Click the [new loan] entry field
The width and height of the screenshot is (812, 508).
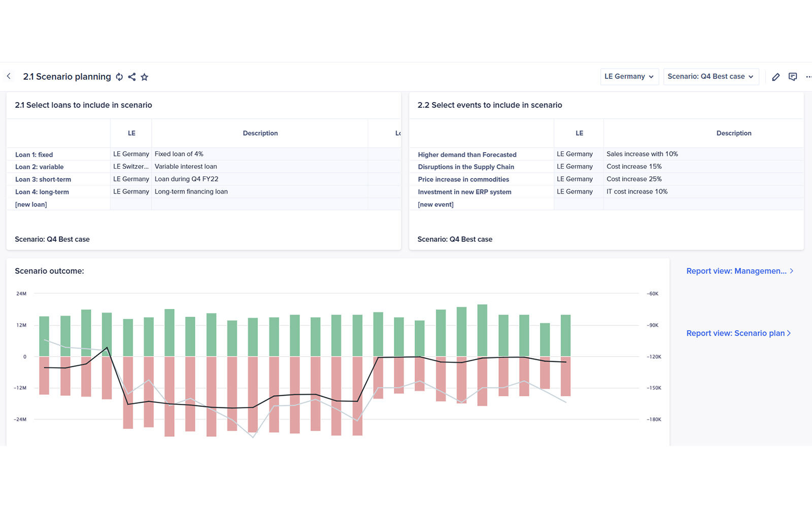coord(31,204)
